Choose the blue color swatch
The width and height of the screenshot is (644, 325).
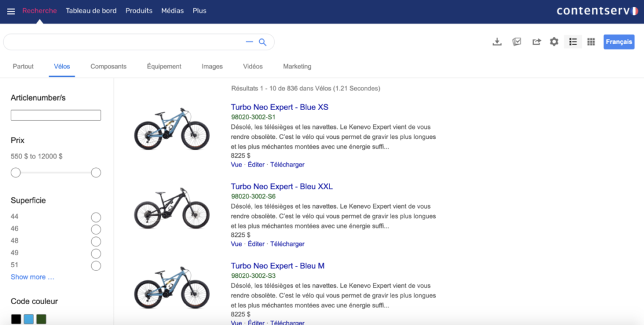(x=29, y=319)
